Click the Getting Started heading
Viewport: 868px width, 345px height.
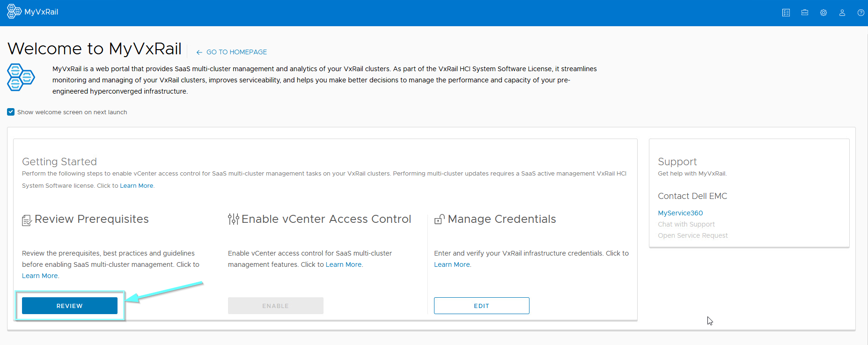click(x=59, y=161)
